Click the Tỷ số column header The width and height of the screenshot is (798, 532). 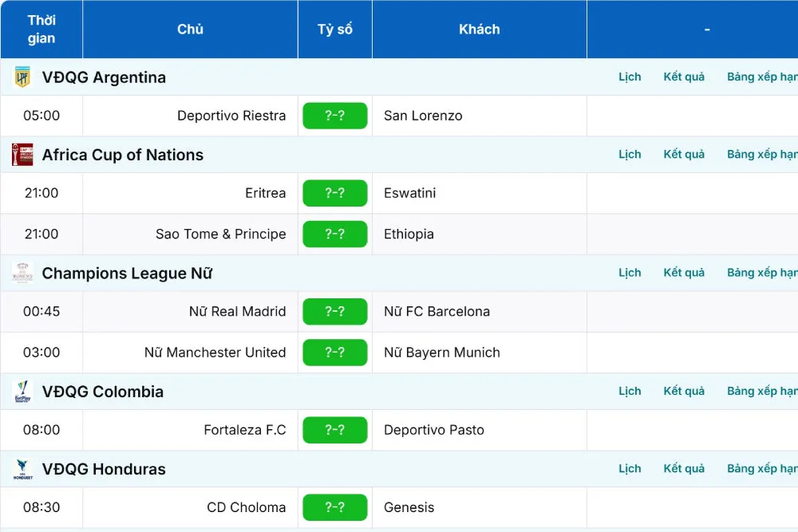click(x=335, y=30)
